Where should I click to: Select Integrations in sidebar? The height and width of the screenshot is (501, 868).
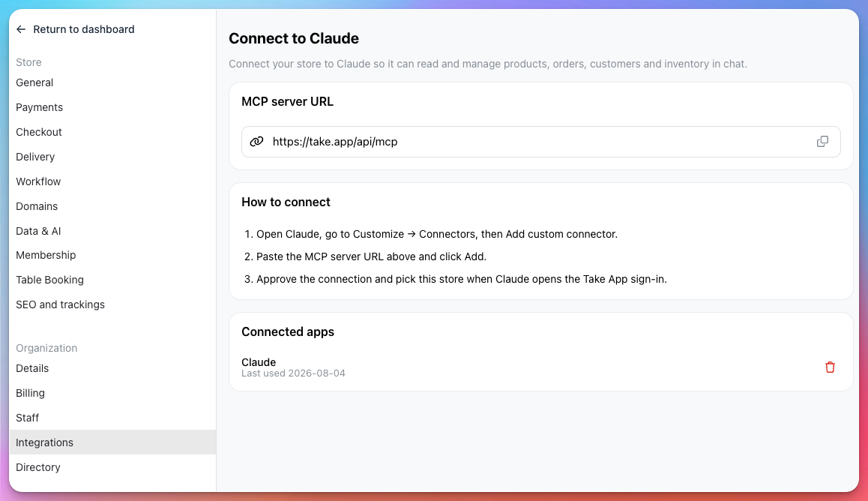113,442
